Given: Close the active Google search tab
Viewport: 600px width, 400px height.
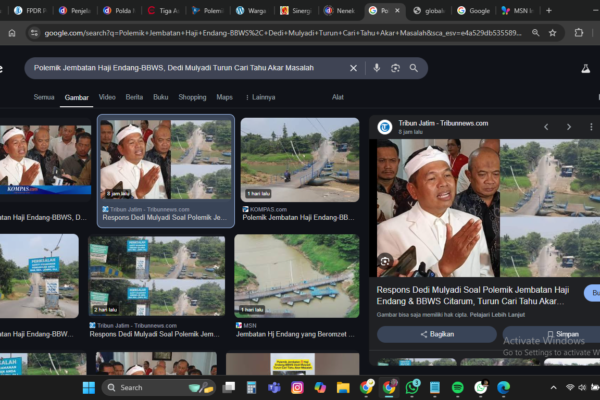Looking at the screenshot, I should (x=397, y=10).
